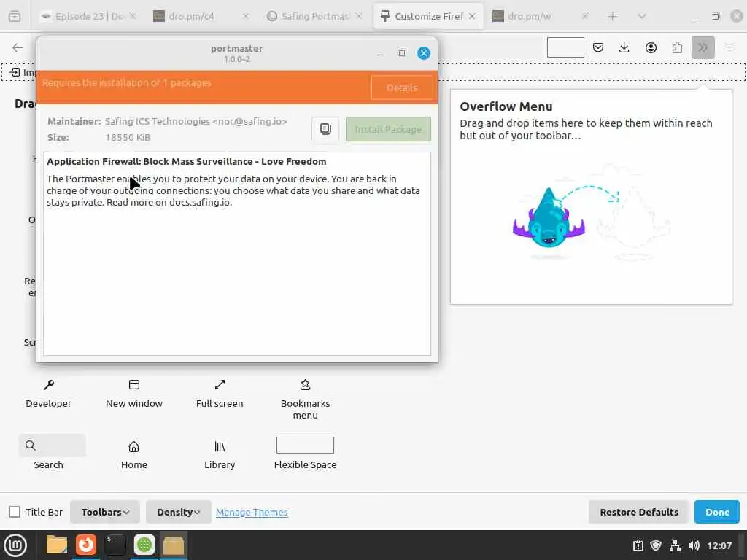Maximize the portmaster installer window
Screen dimensions: 747x560
coord(402,53)
